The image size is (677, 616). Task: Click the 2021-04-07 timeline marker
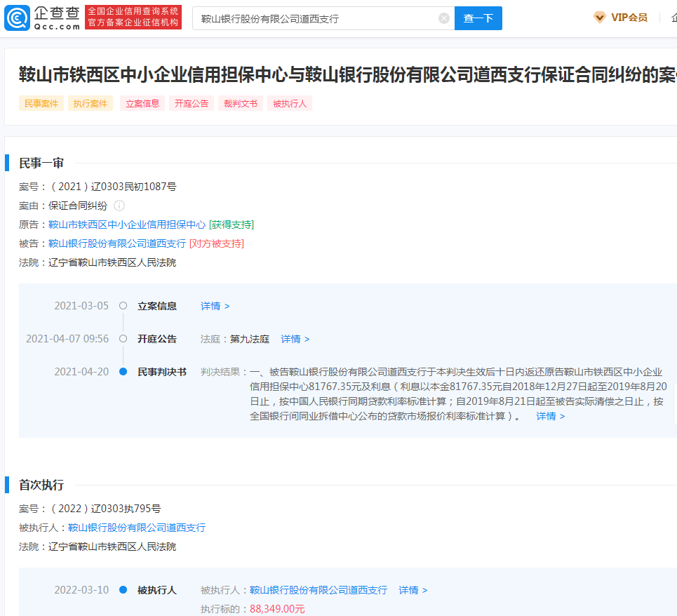click(123, 338)
